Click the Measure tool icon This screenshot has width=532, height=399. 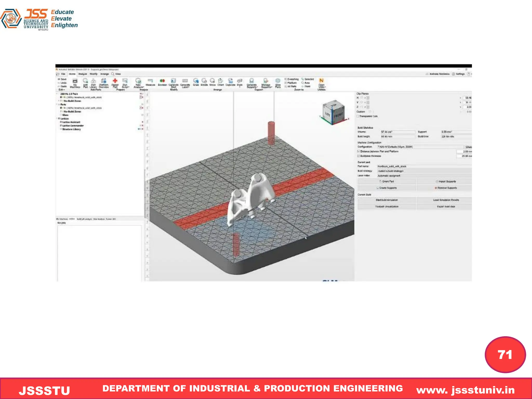coord(150,81)
